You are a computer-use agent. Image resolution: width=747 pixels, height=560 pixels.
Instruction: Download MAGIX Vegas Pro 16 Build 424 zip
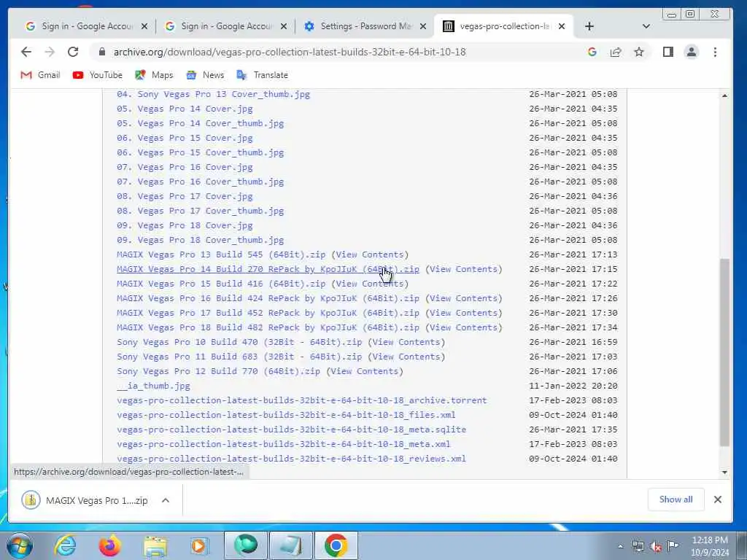(x=268, y=298)
